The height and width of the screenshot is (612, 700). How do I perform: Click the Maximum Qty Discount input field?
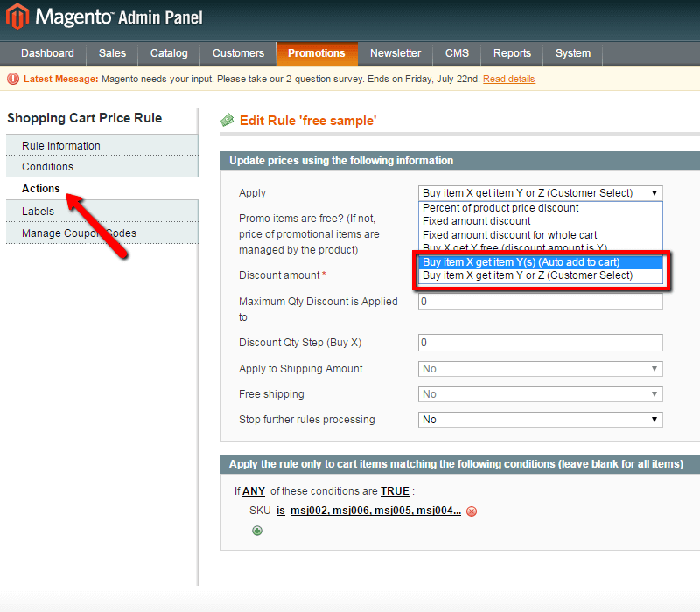pyautogui.click(x=540, y=302)
